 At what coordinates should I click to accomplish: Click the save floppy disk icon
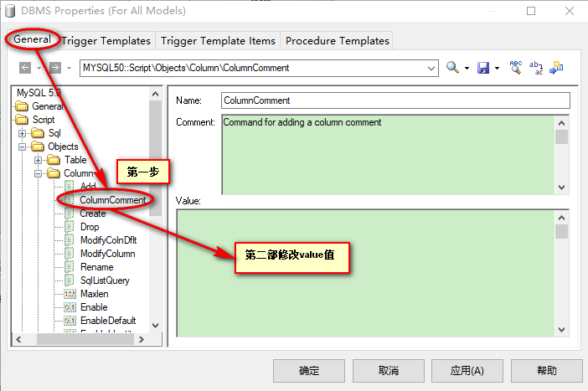click(483, 68)
